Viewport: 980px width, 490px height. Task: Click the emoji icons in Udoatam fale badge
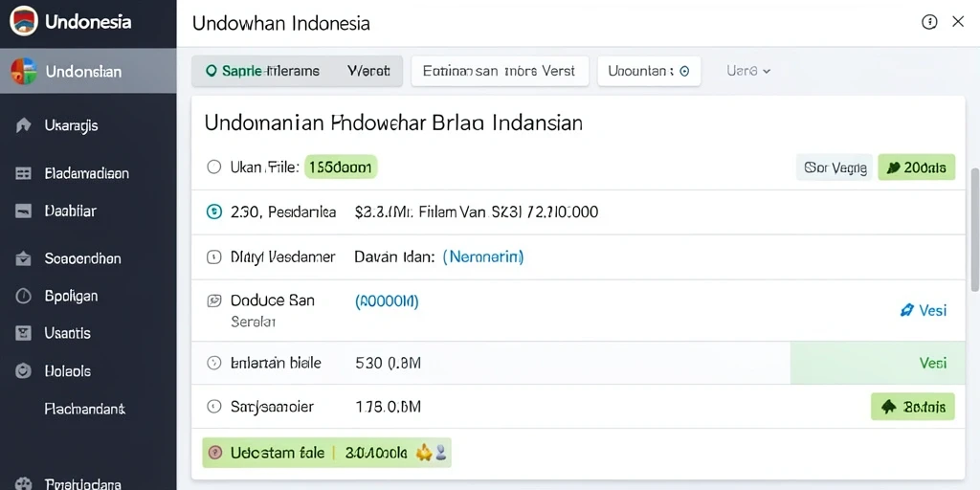[x=432, y=453]
